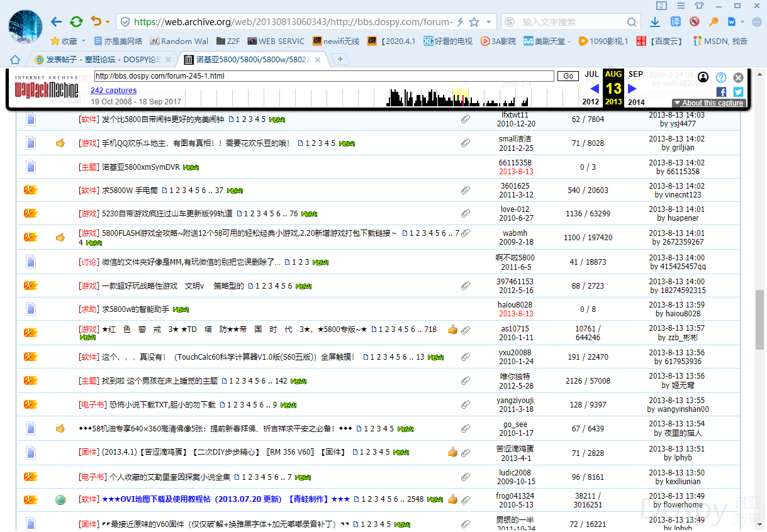This screenshot has width=767, height=532.
Task: Open the MSDN bookmark
Action: 720,41
